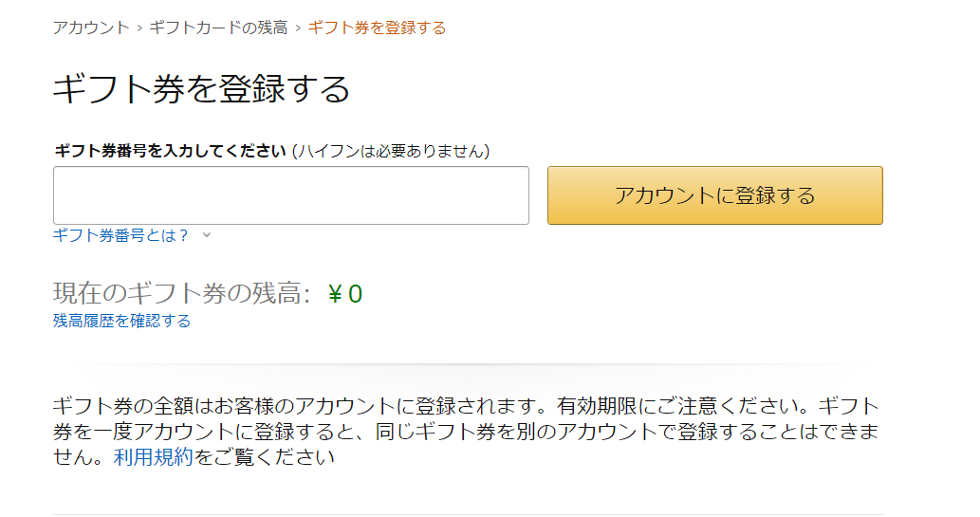Click the horizontal divider line at page bottom
Viewport: 980px width, 517px height.
point(468,514)
